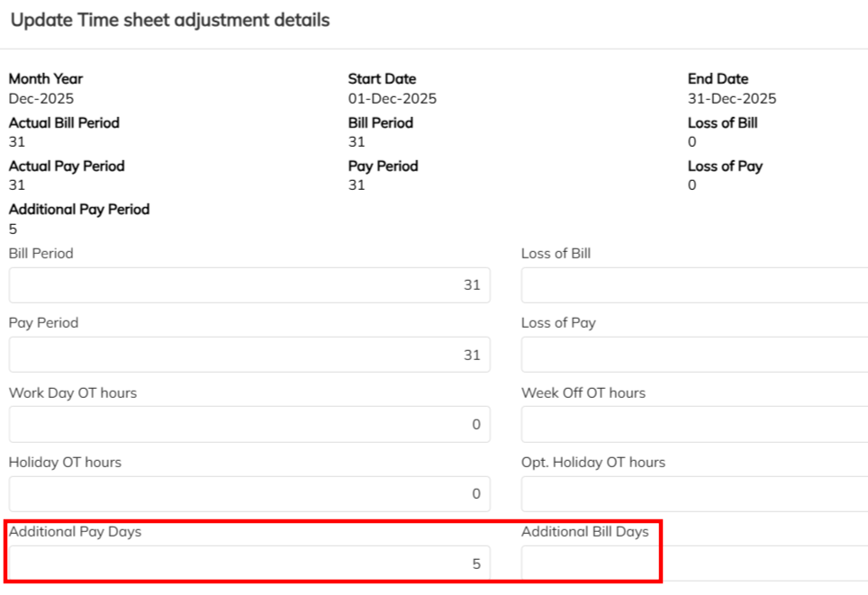Click the Start Date label
This screenshot has height=595, width=868.
pos(383,79)
